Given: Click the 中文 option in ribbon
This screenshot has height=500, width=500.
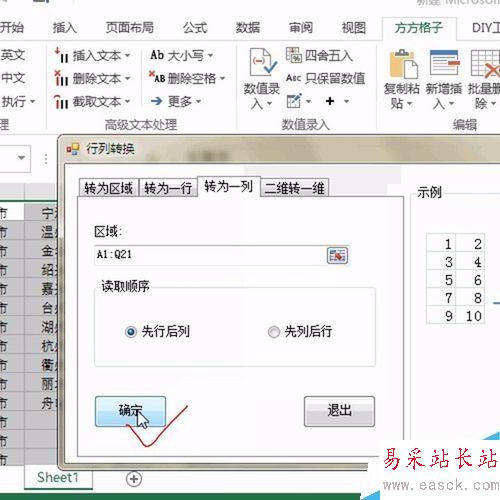Looking at the screenshot, I should tap(13, 78).
